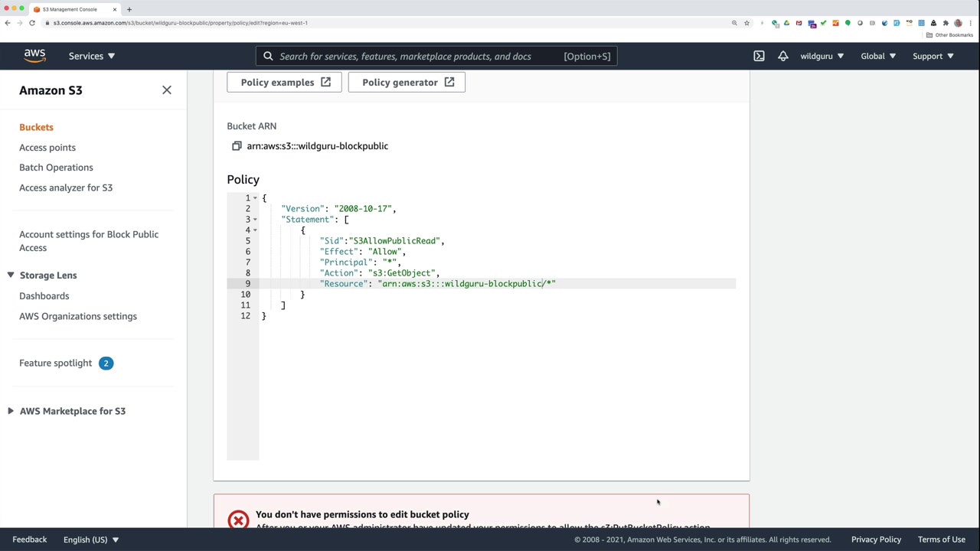Click the browser reload icon

[32, 23]
